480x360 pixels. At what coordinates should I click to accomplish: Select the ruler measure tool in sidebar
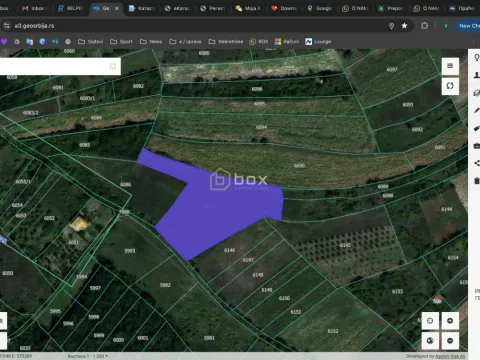click(x=477, y=128)
